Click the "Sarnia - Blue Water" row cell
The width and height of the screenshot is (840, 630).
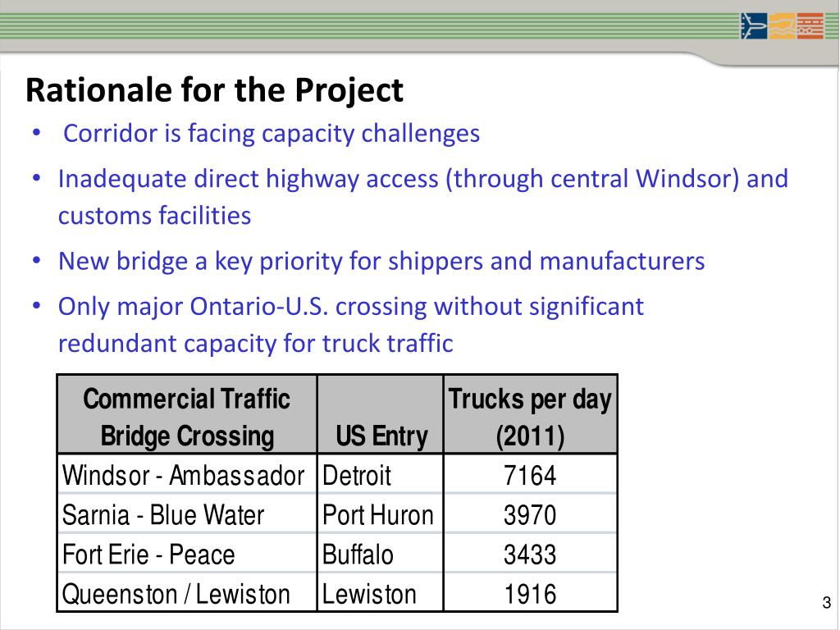point(163,515)
